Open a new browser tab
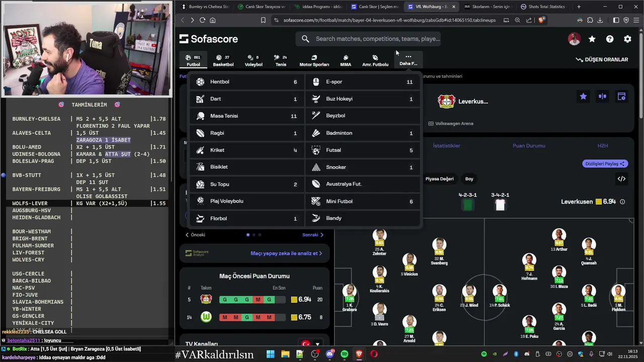The image size is (644, 362). (579, 7)
